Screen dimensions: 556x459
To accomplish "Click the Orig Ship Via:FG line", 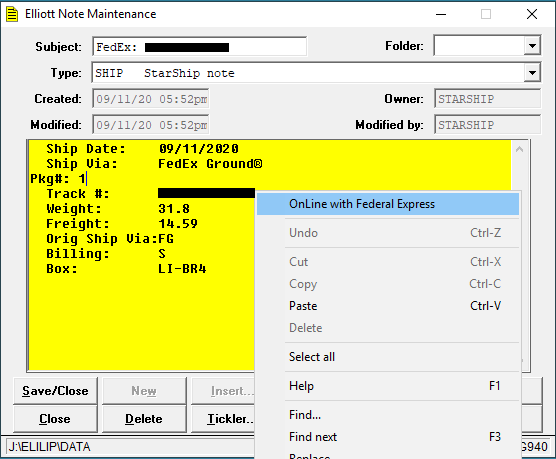I will click(x=110, y=239).
